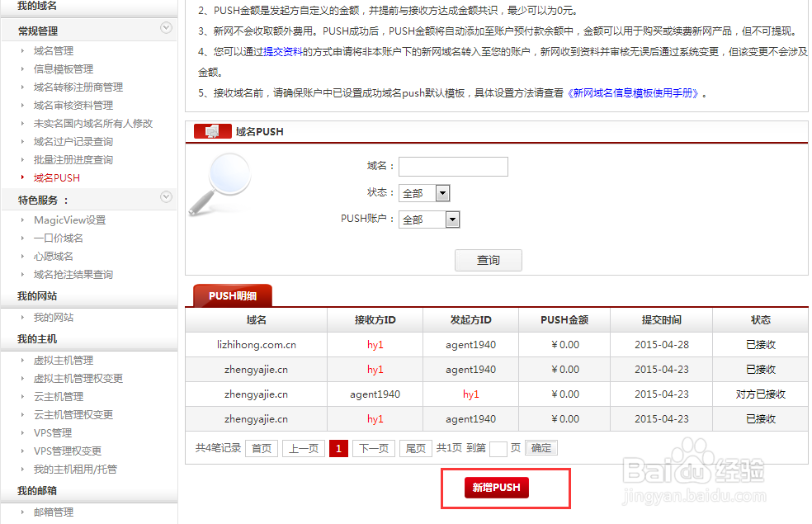Open 域名过户记录查询
Screen dimensions: 812x524
tap(73, 141)
